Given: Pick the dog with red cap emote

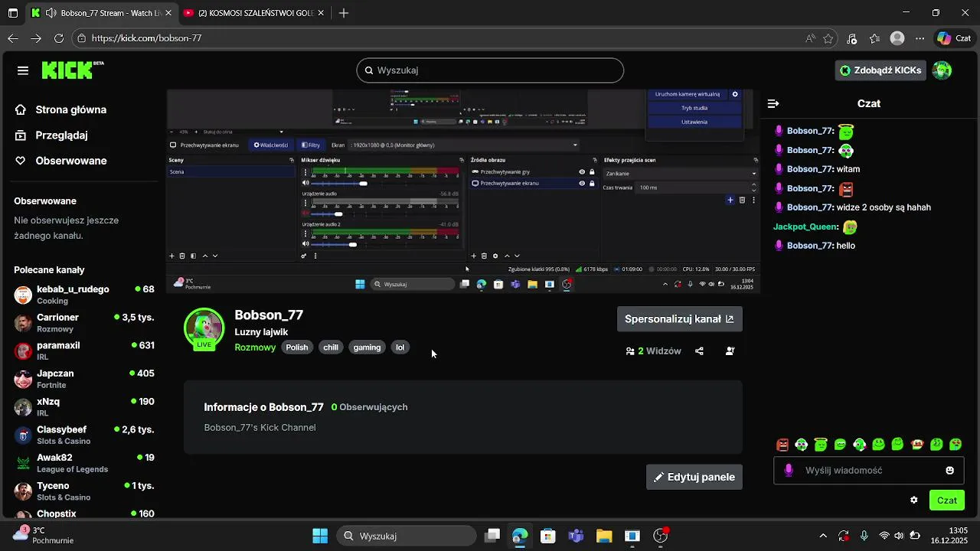Looking at the screenshot, I should 916,445.
